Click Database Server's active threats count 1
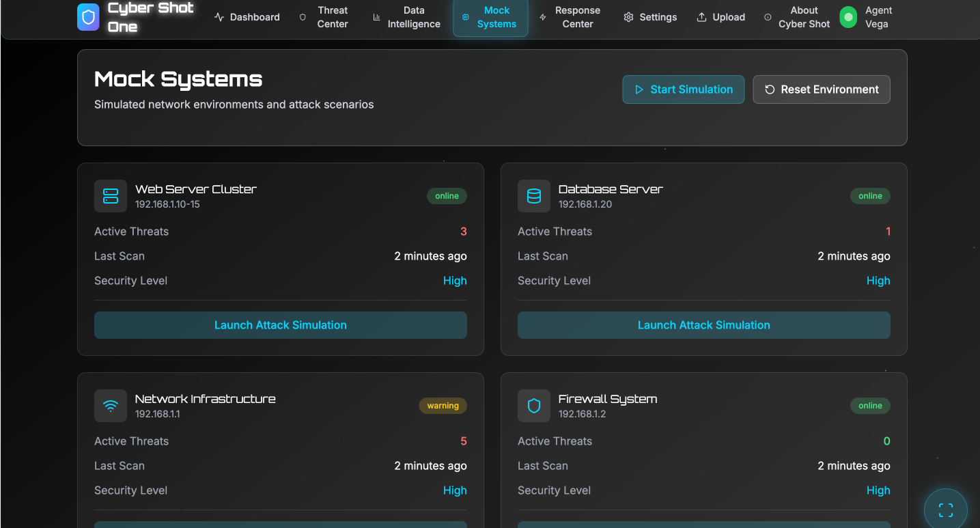 (888, 232)
